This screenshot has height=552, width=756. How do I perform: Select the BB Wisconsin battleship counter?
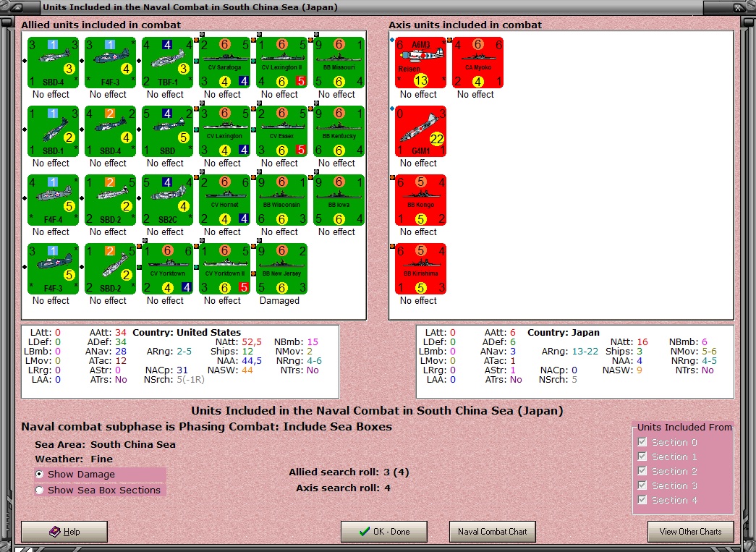point(281,200)
